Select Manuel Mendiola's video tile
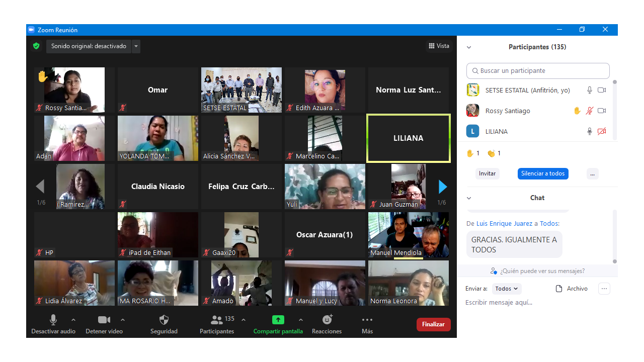The width and height of the screenshot is (644, 362). pyautogui.click(x=409, y=235)
